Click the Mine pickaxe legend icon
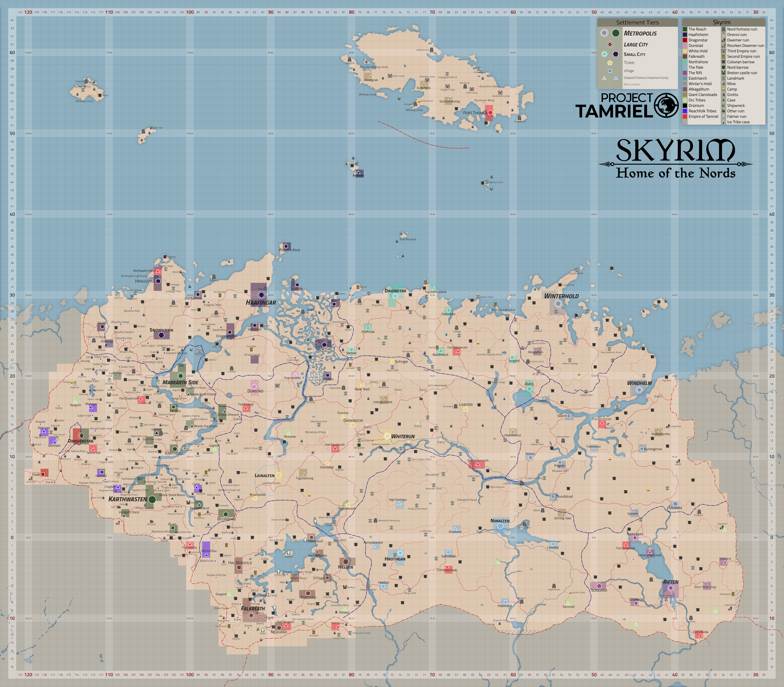 pos(723,84)
